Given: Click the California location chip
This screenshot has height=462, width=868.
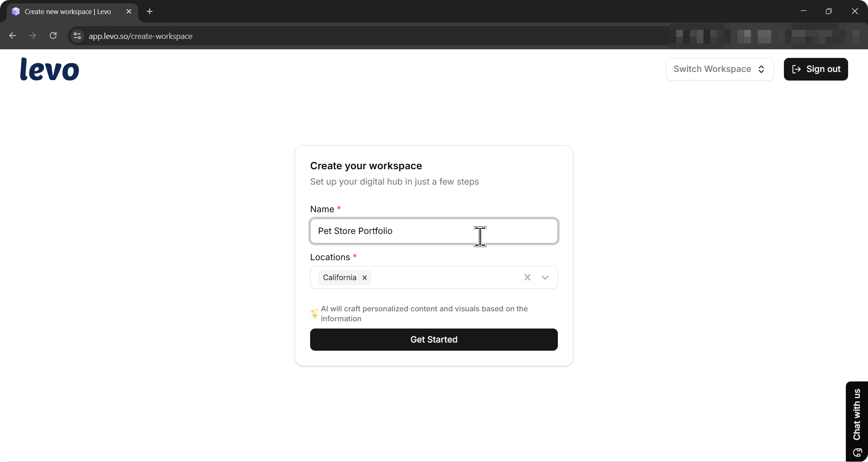Looking at the screenshot, I should tap(340, 278).
